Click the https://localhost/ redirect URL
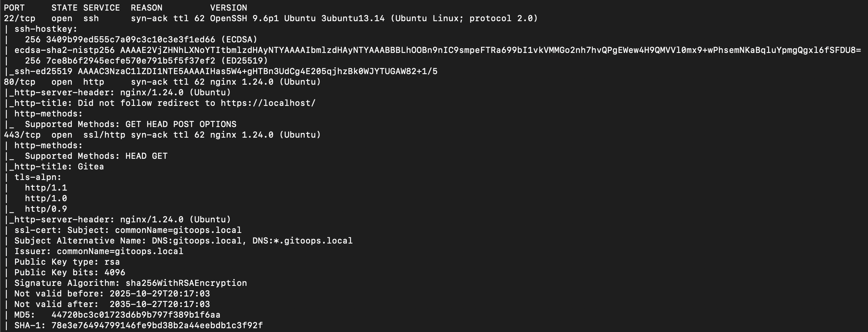The height and width of the screenshot is (332, 868). click(x=268, y=103)
